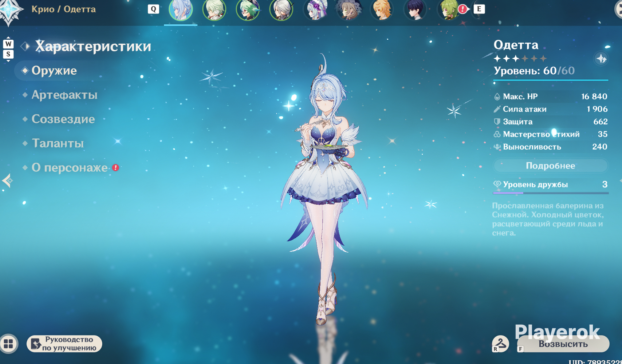Click the Макс. HP droplet icon
Screen dimensions: 622x364
(x=497, y=96)
